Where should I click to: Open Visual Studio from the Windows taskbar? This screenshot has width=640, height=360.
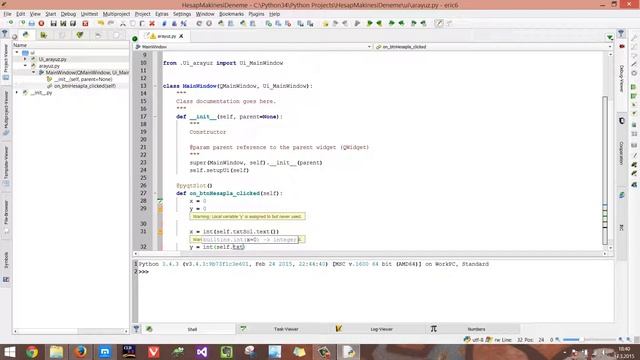pos(202,352)
